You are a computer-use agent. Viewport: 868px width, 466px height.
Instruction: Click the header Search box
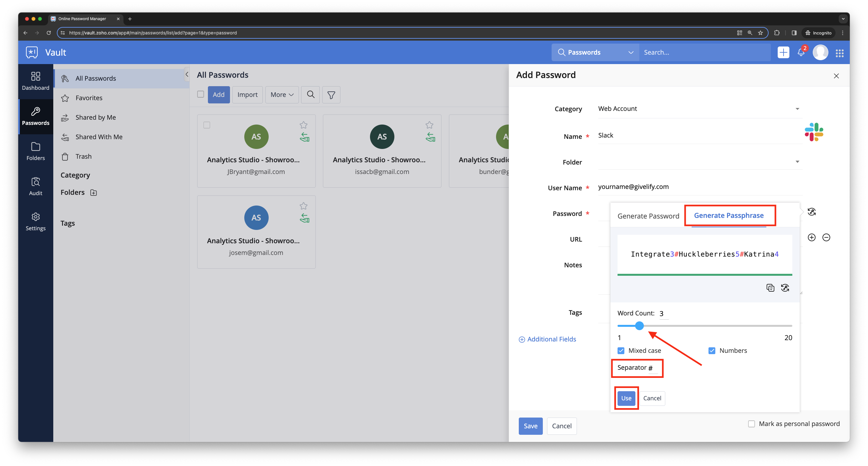point(705,52)
